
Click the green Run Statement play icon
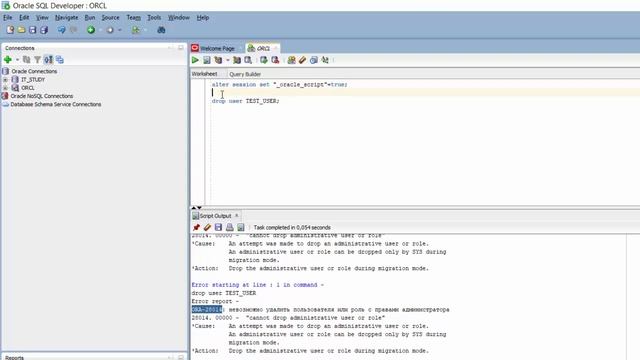tap(195, 60)
